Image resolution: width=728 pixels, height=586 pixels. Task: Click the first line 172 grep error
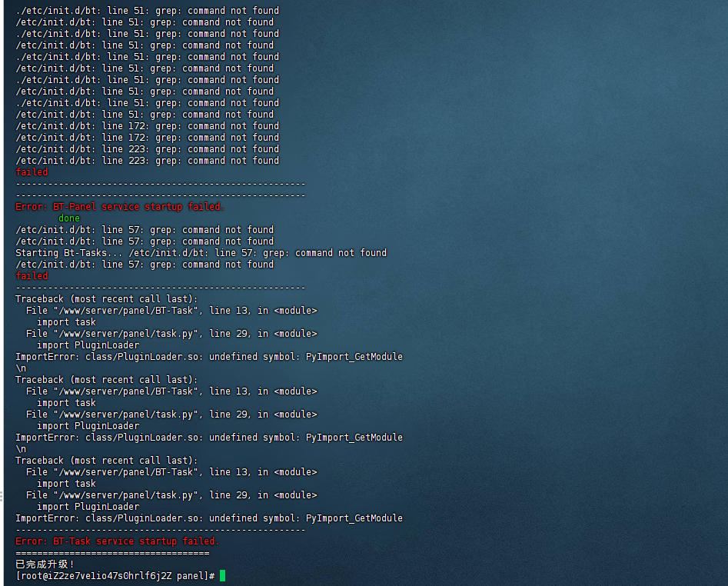click(x=147, y=126)
